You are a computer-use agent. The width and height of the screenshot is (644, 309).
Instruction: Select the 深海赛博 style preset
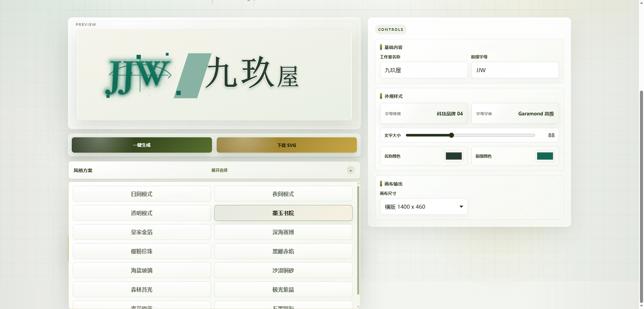(283, 232)
